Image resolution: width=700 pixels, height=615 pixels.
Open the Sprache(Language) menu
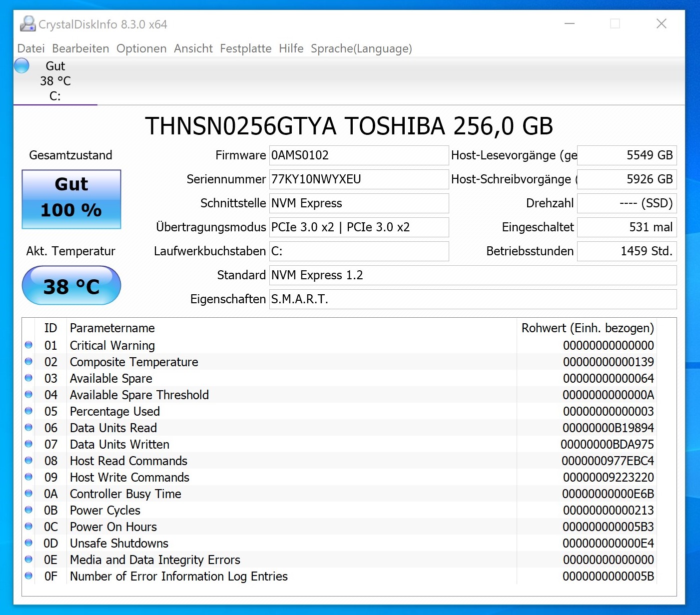pos(361,48)
